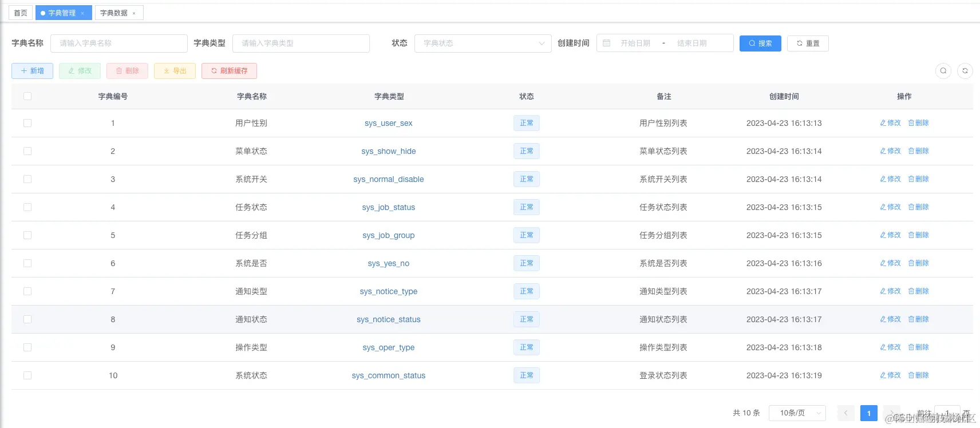The height and width of the screenshot is (428, 980).
Task: Delete the 任务分组 row via 删除
Action: [919, 235]
